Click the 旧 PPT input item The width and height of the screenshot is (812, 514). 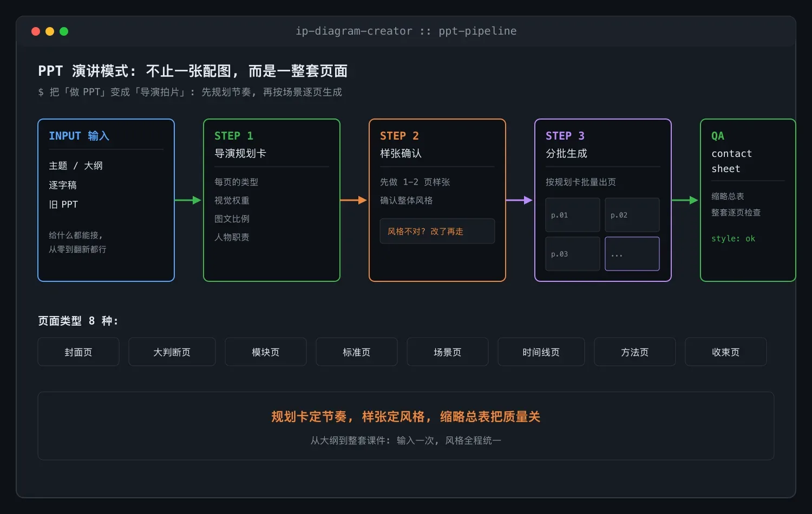63,205
